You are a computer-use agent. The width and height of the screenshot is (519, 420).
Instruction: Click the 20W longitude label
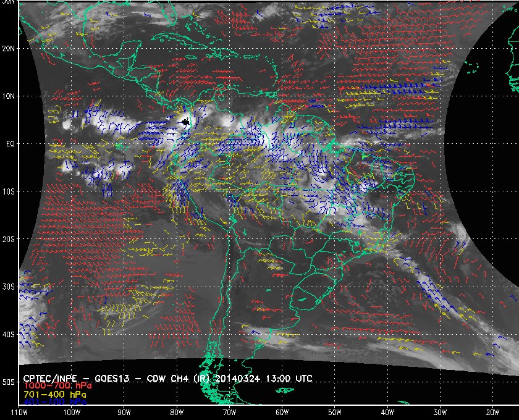click(492, 412)
